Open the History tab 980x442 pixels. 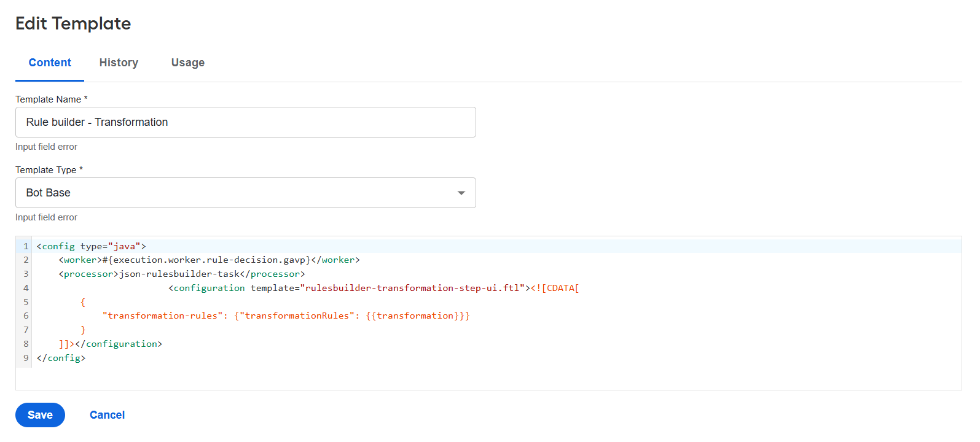click(x=119, y=63)
